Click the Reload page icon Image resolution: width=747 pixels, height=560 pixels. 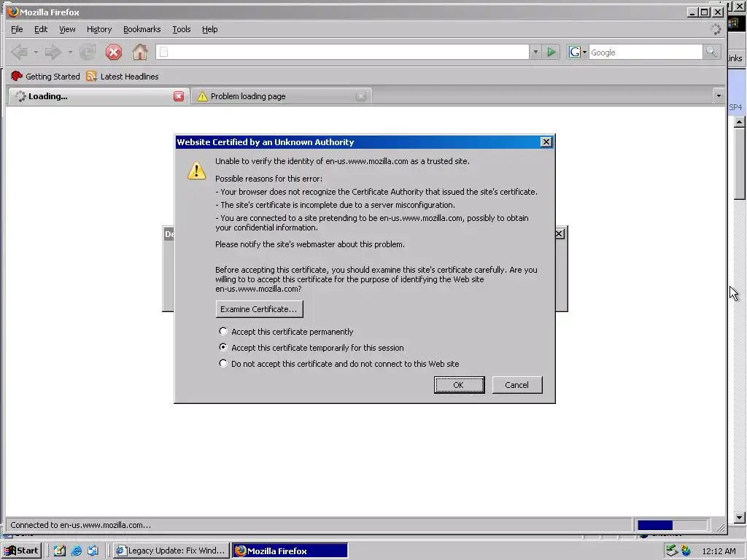tap(88, 52)
